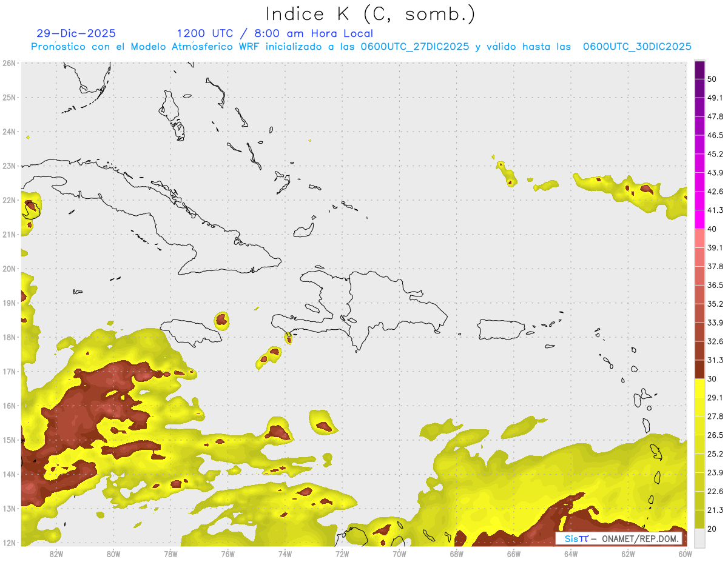Click legend value "32.6"
The height and width of the screenshot is (562, 728).
(715, 341)
